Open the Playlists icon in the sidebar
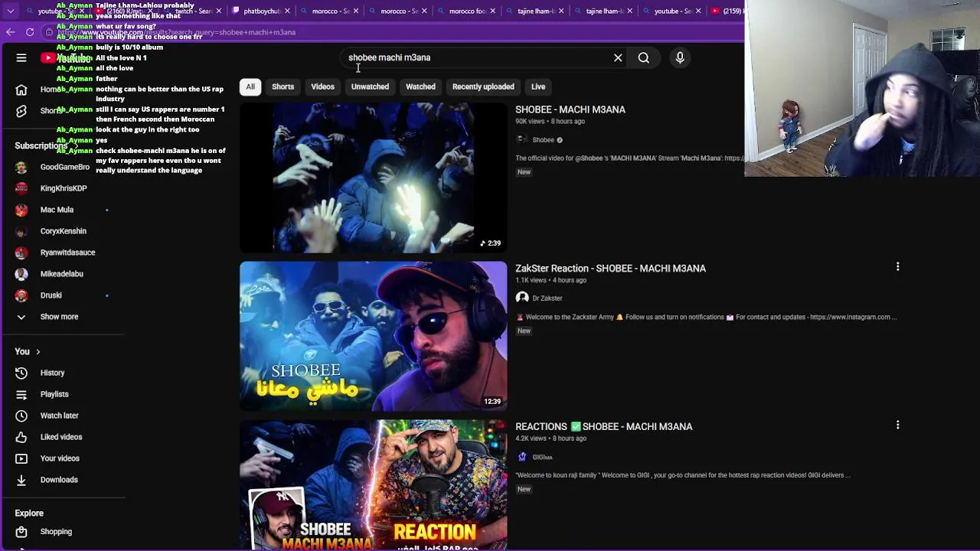This screenshot has height=551, width=980. [21, 394]
